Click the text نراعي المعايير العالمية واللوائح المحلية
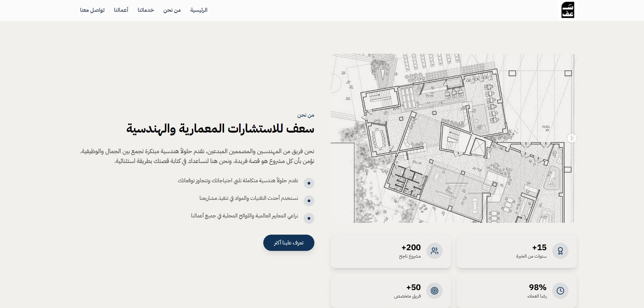 click(x=245, y=216)
